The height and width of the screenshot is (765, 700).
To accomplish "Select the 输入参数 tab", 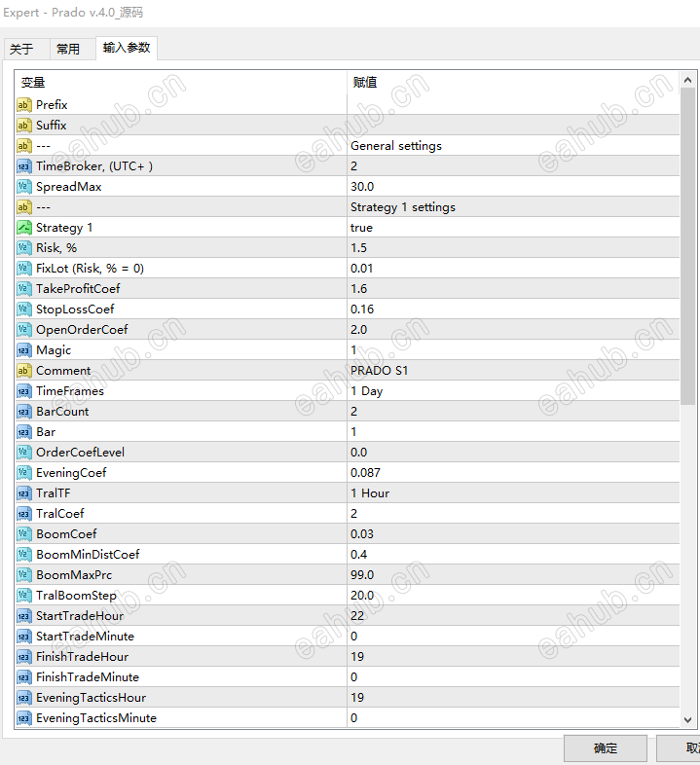I will click(x=127, y=48).
